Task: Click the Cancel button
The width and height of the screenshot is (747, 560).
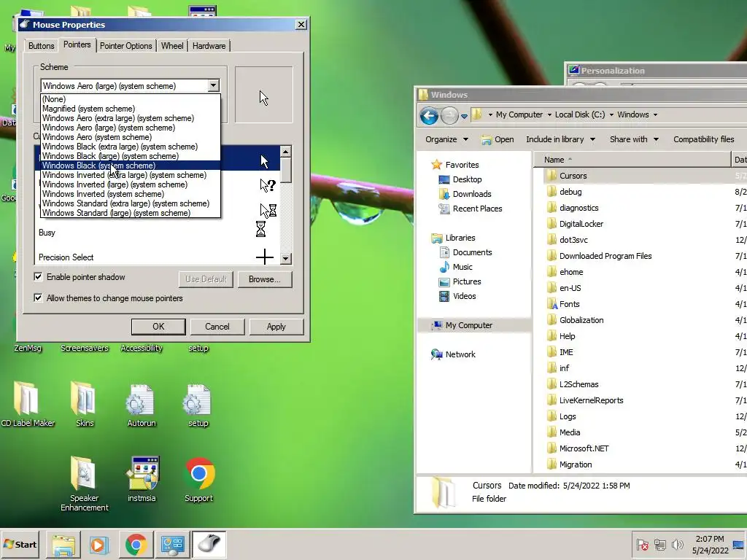Action: [217, 326]
